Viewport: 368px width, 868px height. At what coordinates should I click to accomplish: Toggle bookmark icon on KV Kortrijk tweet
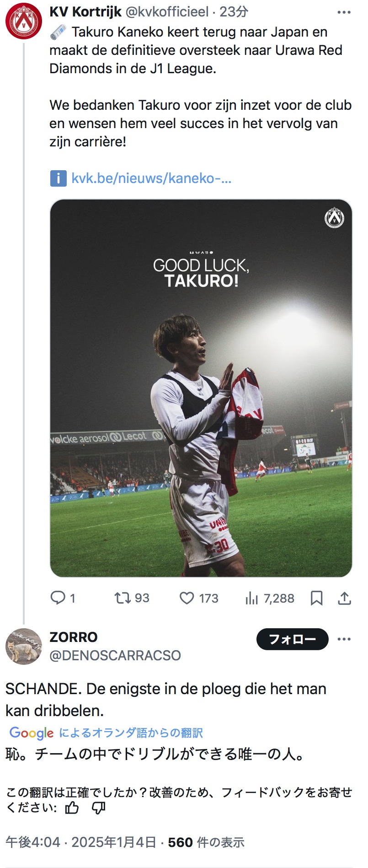tap(316, 598)
